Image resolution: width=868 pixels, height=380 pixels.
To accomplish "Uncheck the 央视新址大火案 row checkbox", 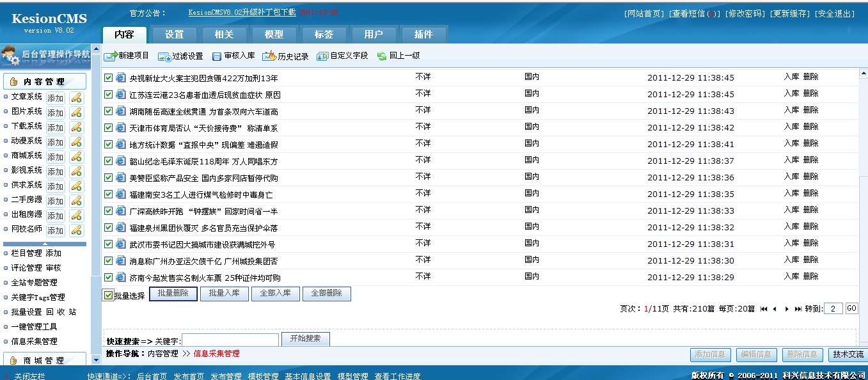I will coord(109,77).
